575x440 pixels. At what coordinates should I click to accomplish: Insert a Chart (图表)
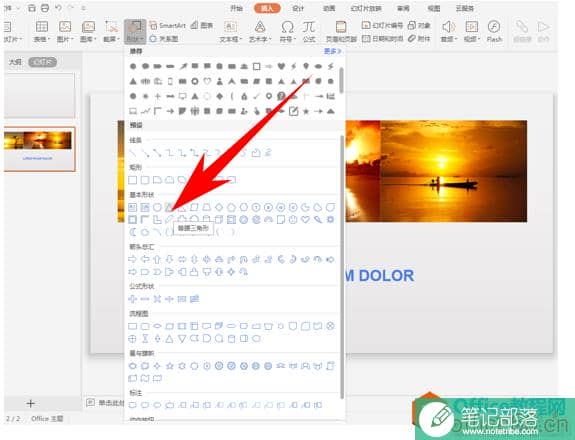202,25
